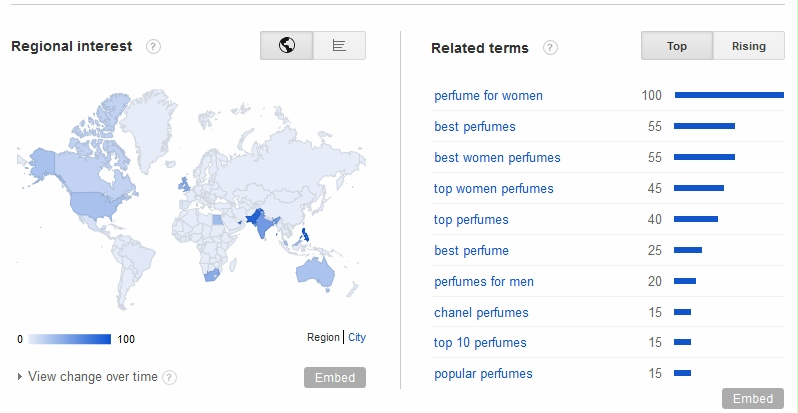Toggle map breakdown to City
Viewport: 798px width, 413px height.
(357, 337)
